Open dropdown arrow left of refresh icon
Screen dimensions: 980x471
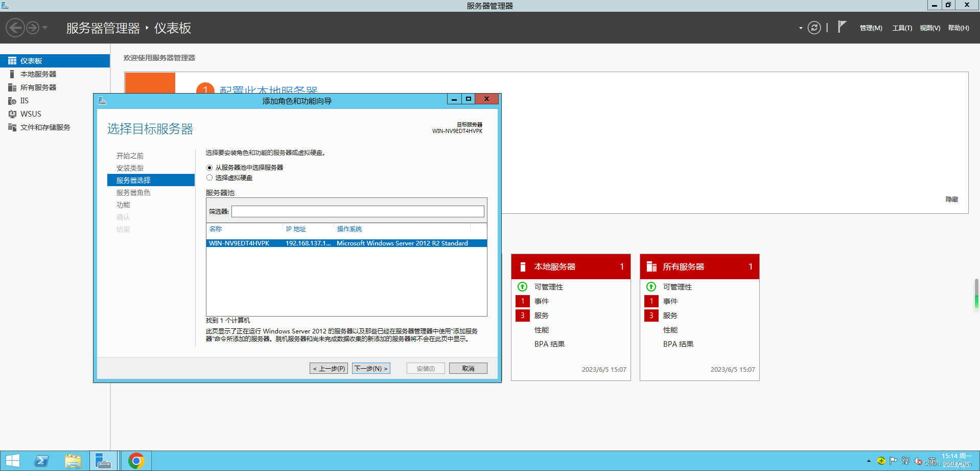click(801, 28)
